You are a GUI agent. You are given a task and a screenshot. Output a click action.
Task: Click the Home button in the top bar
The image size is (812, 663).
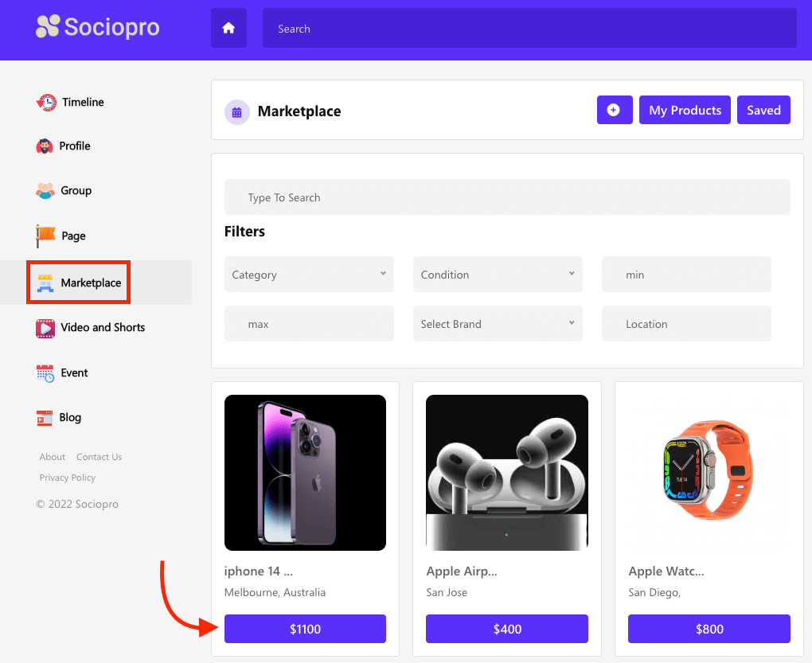click(x=228, y=28)
